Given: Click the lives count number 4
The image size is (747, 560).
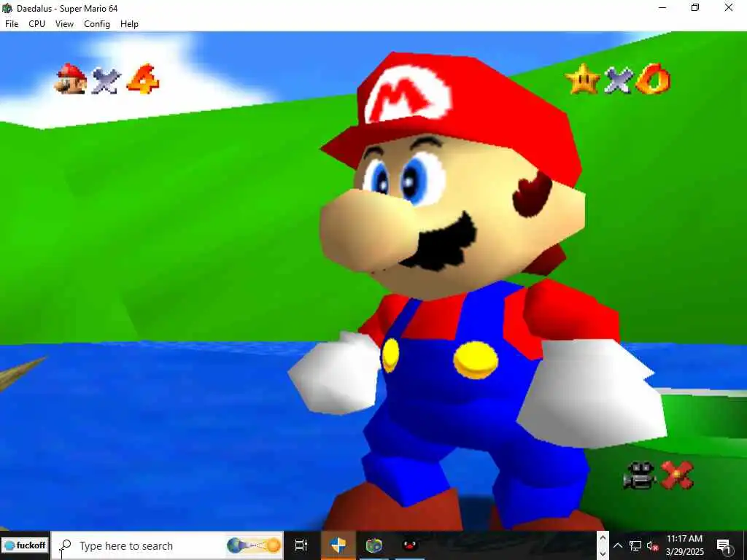Looking at the screenshot, I should pos(143,79).
